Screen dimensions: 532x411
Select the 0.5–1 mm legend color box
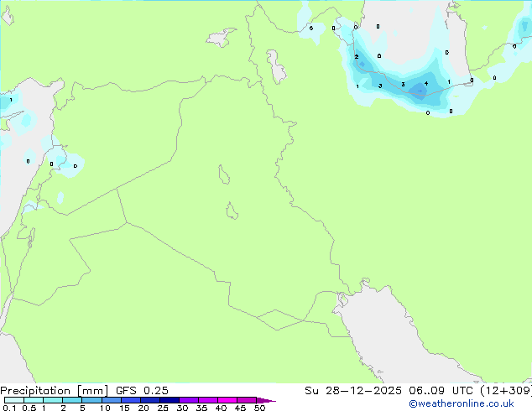(34, 400)
